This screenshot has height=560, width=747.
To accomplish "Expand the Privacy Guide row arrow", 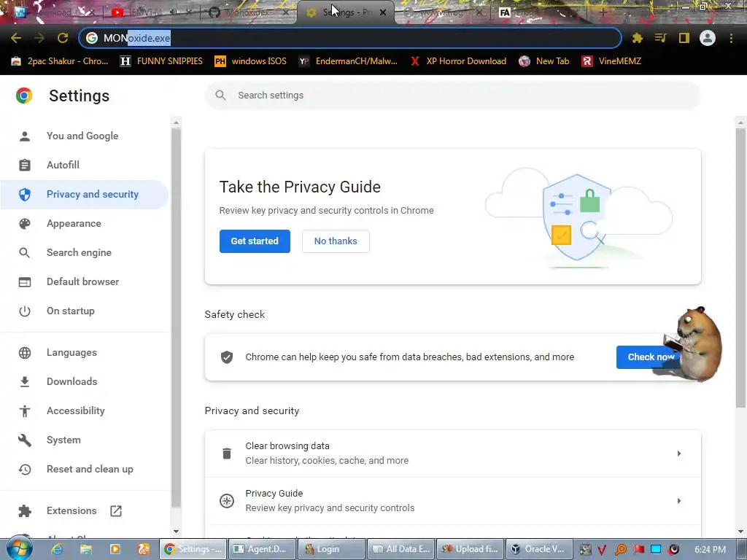I will click(679, 501).
